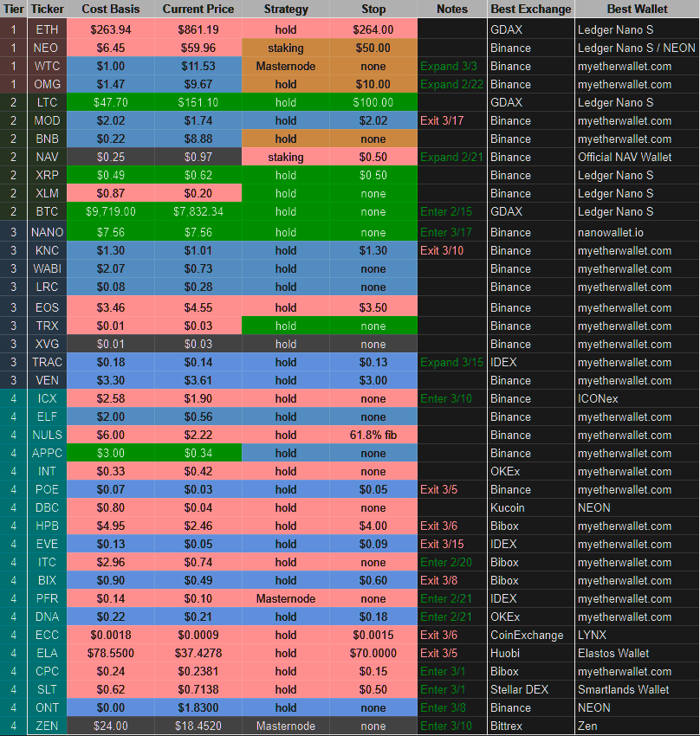The image size is (700, 736).
Task: Select Huobi exchange cell
Action: pos(530,654)
